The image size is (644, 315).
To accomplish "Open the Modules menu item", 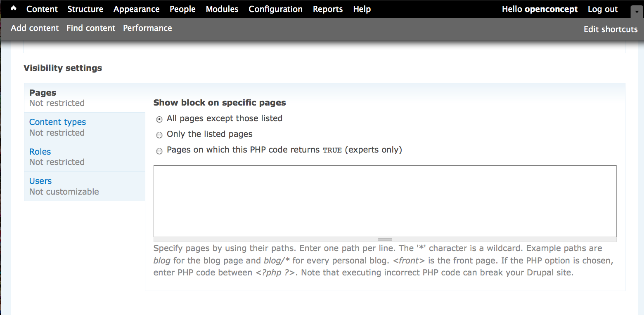I will [222, 9].
